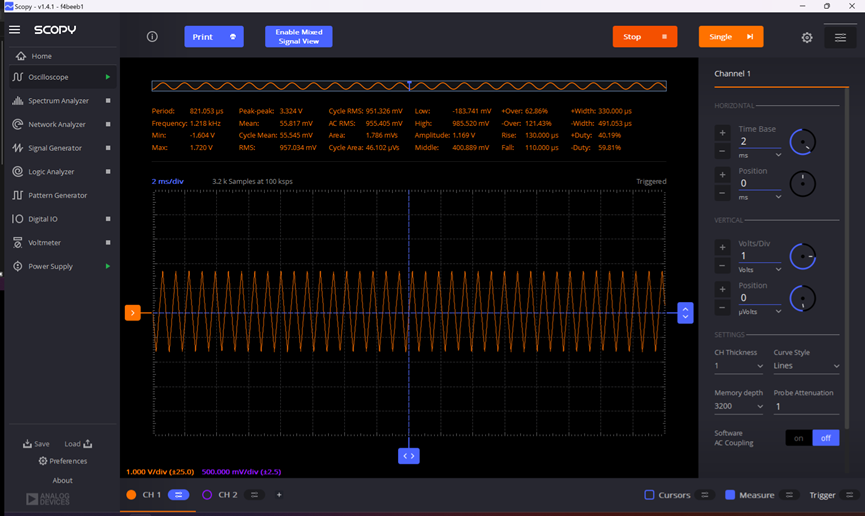Open the Volts/Div Volts unit dropdown
The width and height of the screenshot is (865, 516).
tap(760, 270)
